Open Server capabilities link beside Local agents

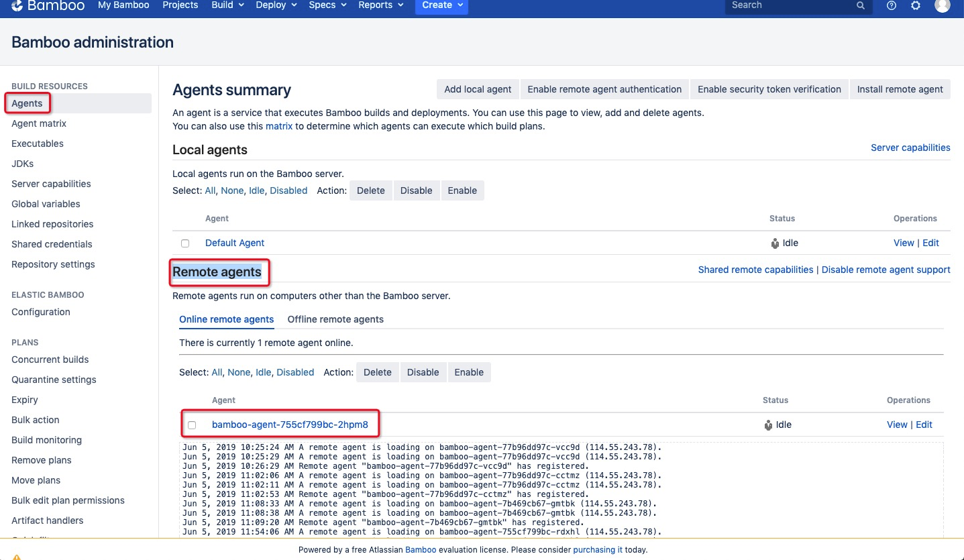pos(910,148)
